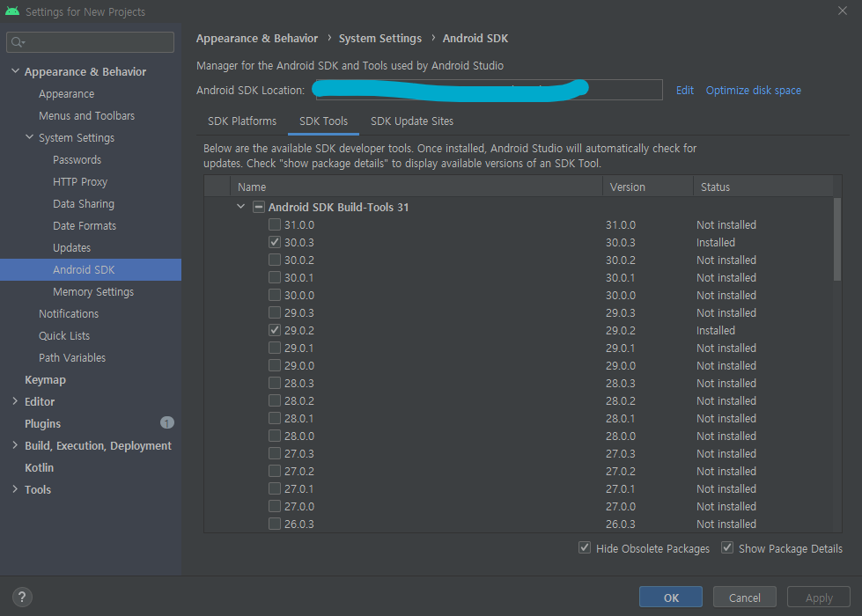Click the Apply button
Screen dimensions: 862x616
pyautogui.click(x=819, y=597)
